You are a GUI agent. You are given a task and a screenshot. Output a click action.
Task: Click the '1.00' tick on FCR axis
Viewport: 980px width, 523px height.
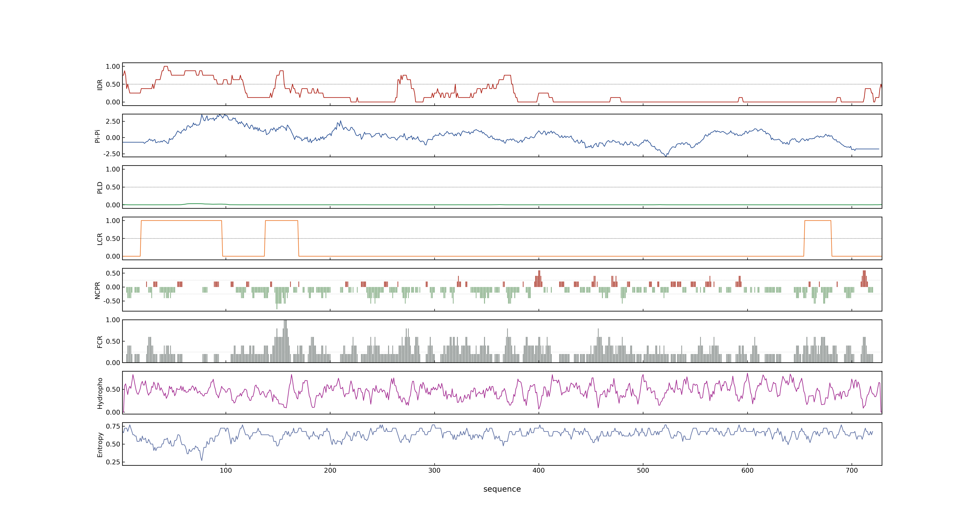point(113,320)
